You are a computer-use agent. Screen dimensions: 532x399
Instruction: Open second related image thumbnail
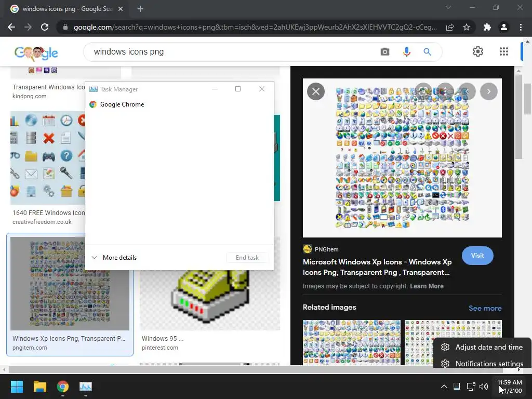tap(453, 342)
